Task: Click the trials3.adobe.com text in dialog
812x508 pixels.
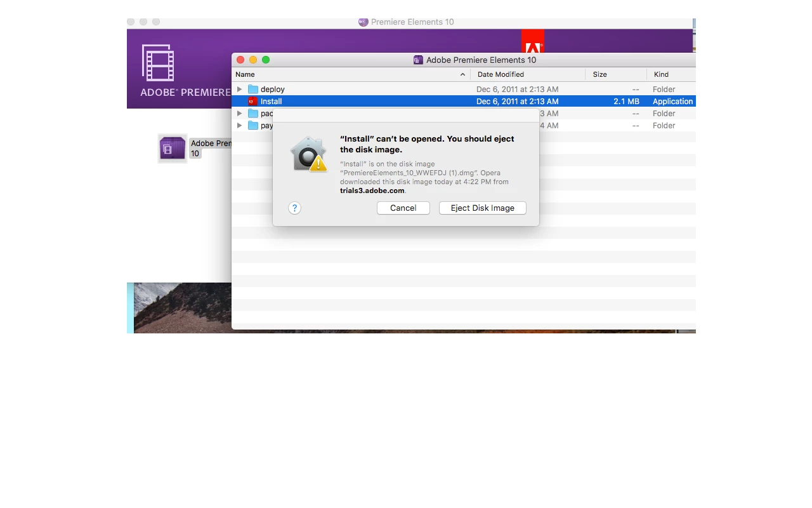Action: pos(372,190)
